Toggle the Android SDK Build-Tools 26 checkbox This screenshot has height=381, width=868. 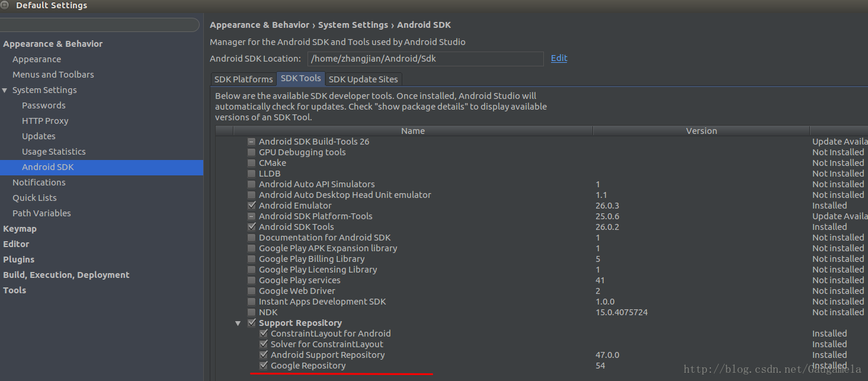point(252,142)
